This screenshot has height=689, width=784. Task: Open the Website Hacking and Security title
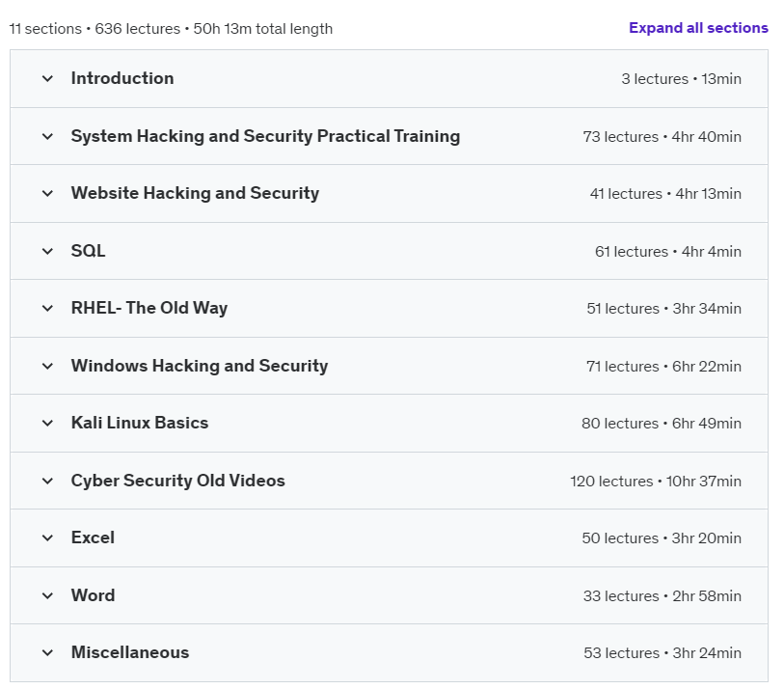195,193
